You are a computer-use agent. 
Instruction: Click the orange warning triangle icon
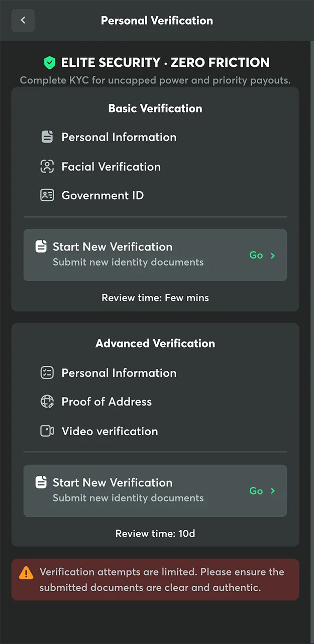click(x=26, y=573)
